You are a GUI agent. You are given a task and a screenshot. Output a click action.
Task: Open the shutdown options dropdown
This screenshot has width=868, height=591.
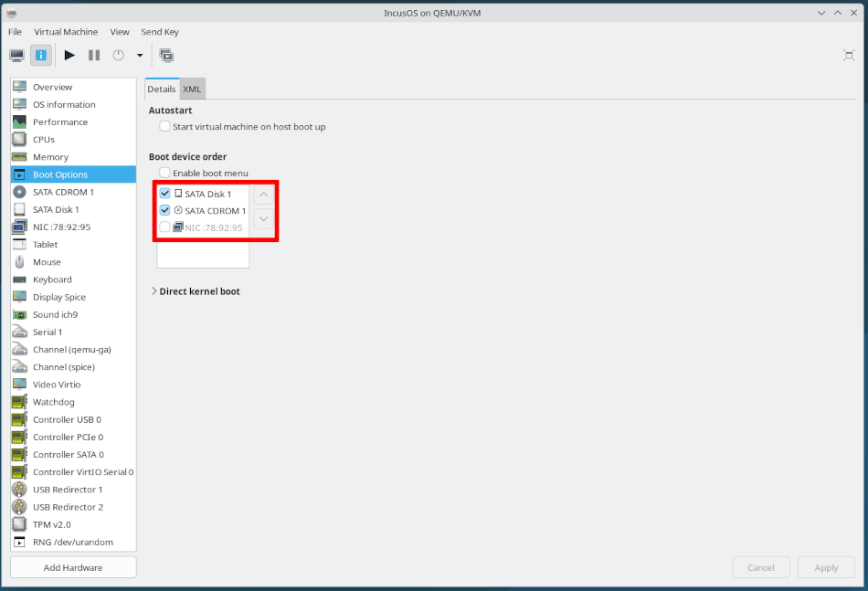pyautogui.click(x=138, y=55)
